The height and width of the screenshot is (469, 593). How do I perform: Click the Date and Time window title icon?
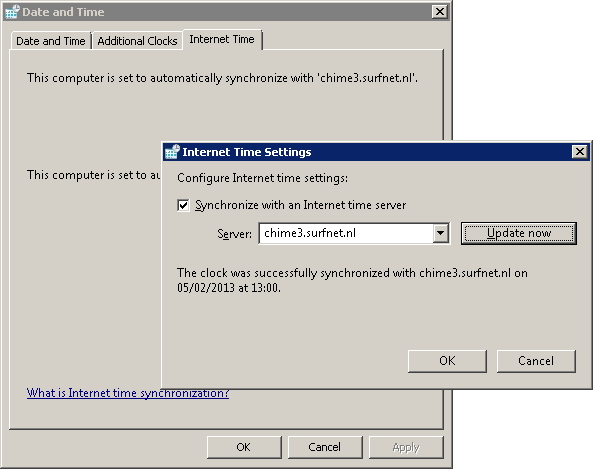click(12, 12)
